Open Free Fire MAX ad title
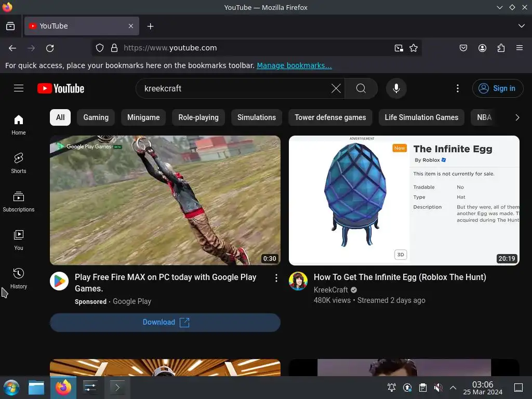The height and width of the screenshot is (399, 532). click(166, 283)
